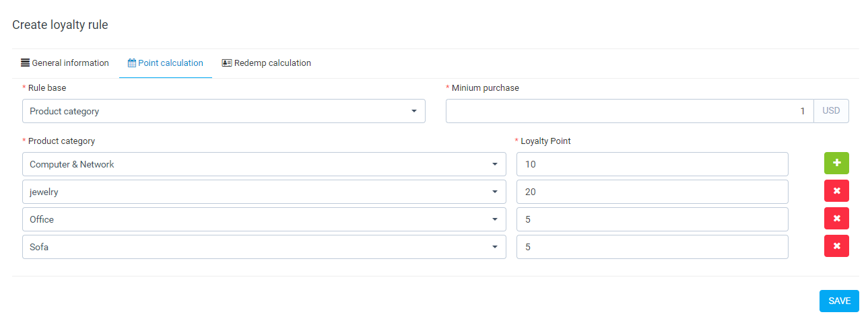This screenshot has height=333, width=868.
Task: Expand the Computer & Network category dropdown
Action: pos(264,164)
